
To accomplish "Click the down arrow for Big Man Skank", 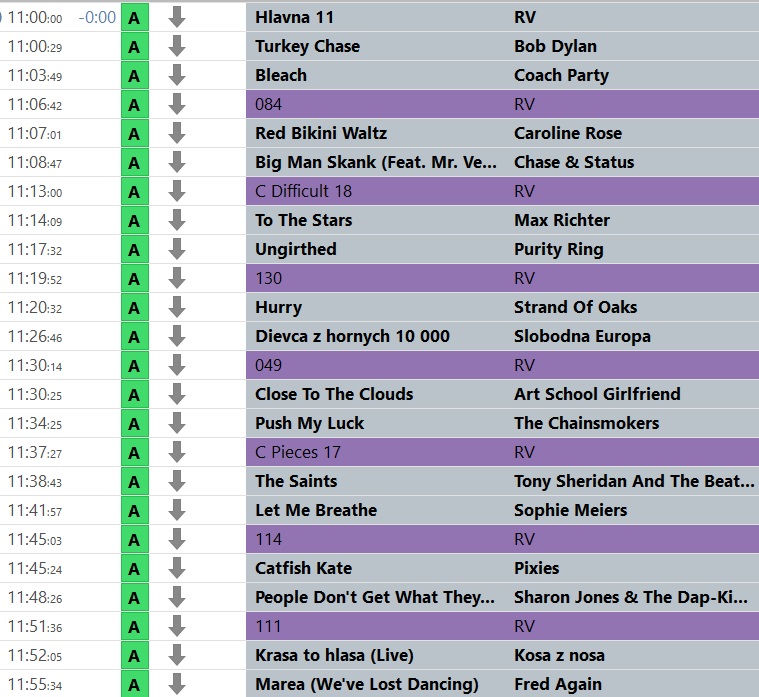I will (x=177, y=163).
